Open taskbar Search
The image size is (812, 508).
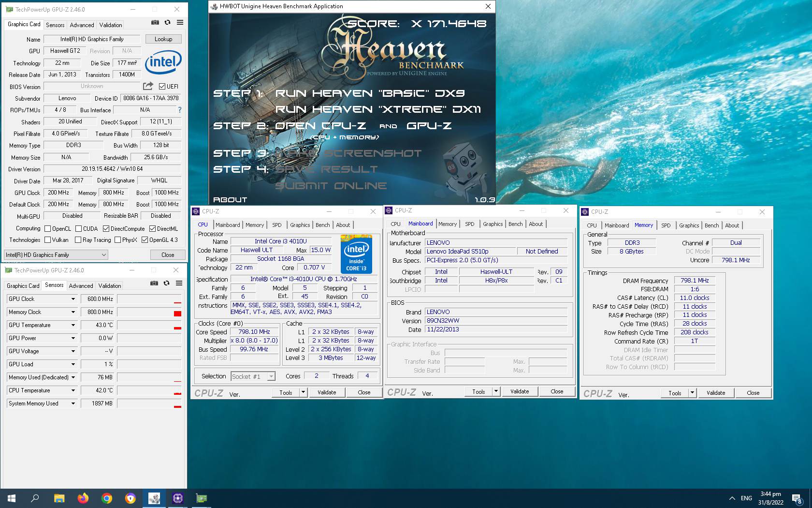click(x=35, y=498)
